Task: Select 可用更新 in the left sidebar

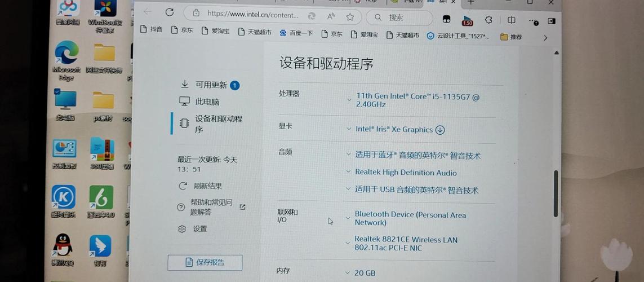Action: coord(210,85)
